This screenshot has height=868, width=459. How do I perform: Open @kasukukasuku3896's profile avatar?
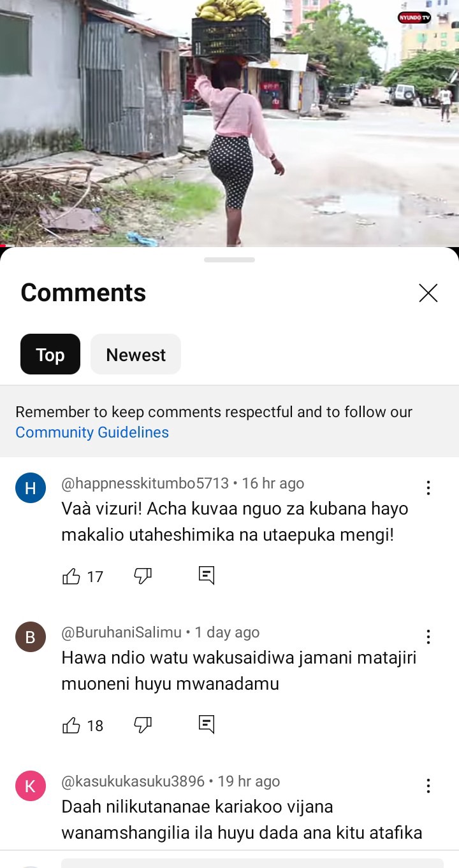click(31, 786)
